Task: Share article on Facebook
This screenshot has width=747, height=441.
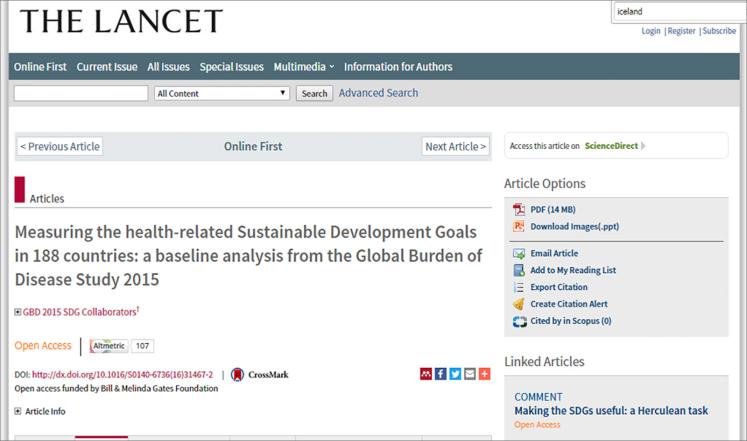Action: click(x=441, y=374)
